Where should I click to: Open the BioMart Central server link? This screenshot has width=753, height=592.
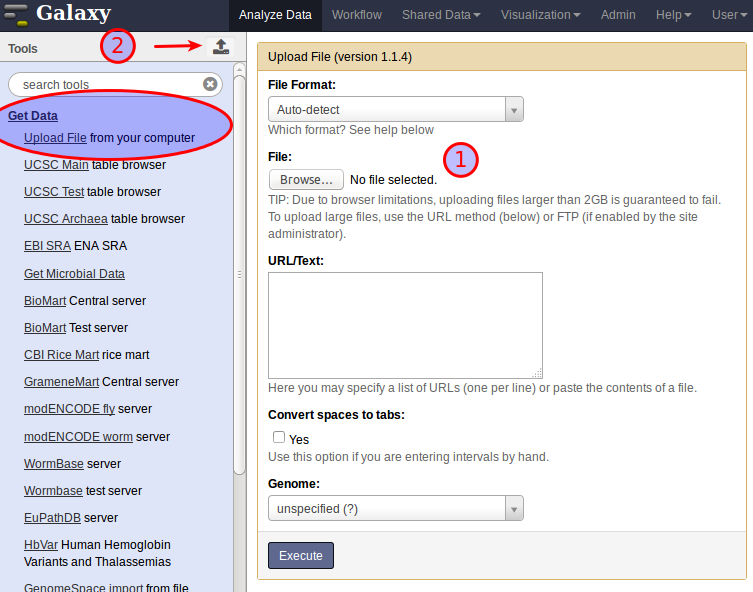point(45,301)
